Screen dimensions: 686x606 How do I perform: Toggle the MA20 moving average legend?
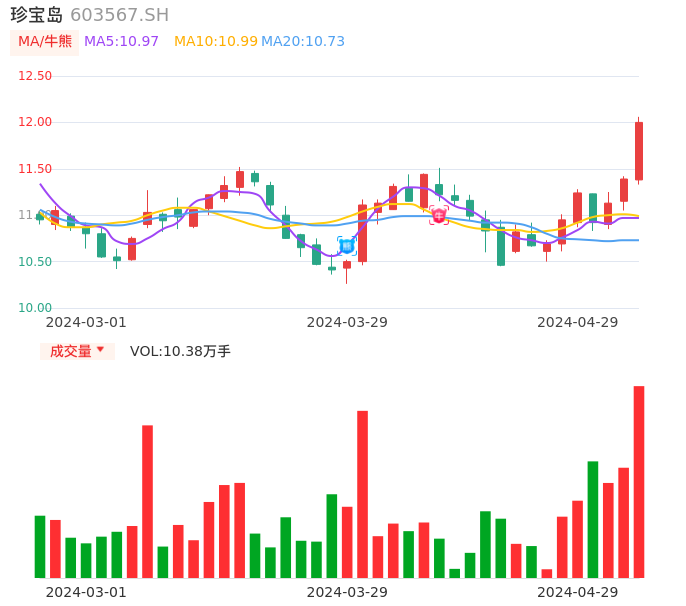[303, 42]
